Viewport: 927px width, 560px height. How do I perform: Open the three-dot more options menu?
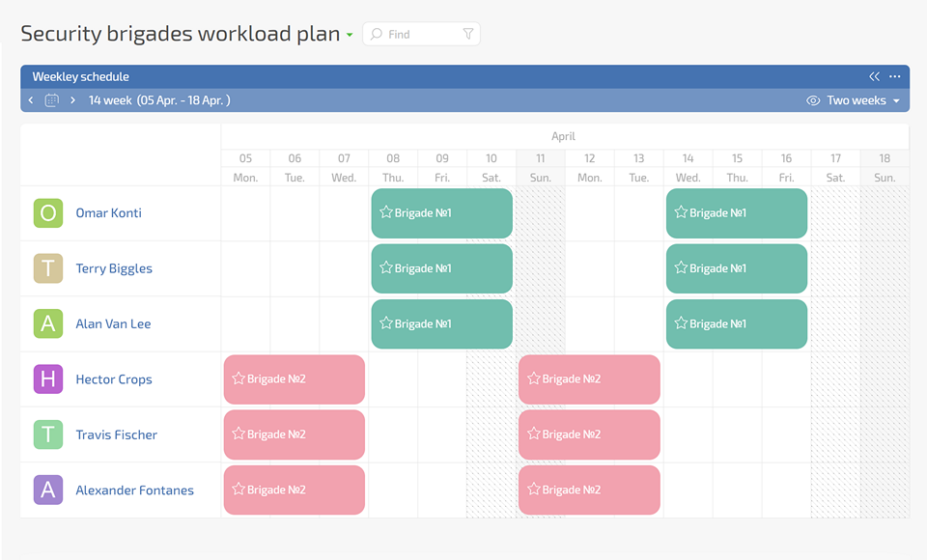(895, 77)
